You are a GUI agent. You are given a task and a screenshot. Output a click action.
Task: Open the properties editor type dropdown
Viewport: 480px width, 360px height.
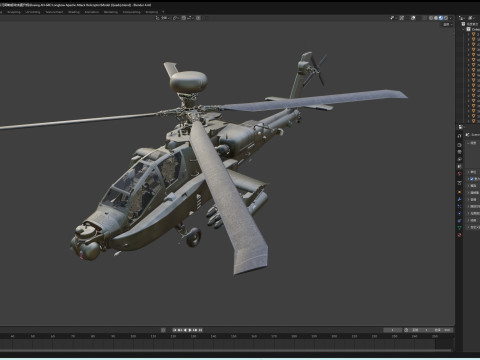[x=461, y=127]
